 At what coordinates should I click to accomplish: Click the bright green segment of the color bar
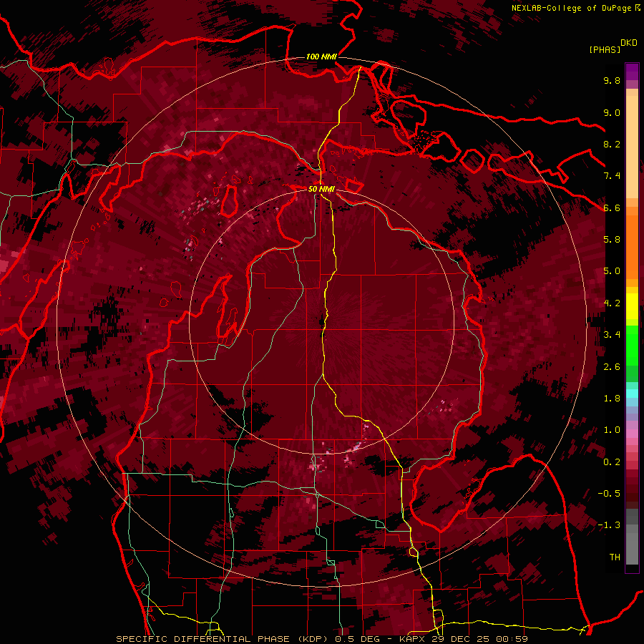(632, 344)
